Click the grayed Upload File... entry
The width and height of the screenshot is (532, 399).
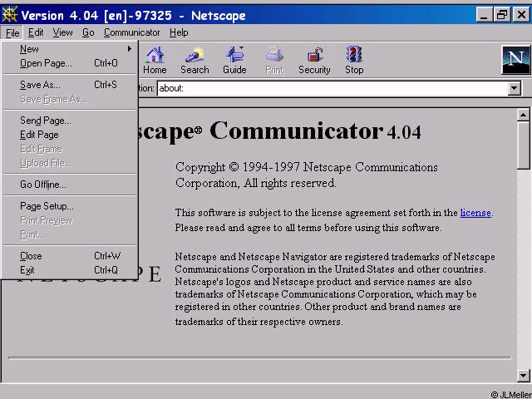pos(70,163)
